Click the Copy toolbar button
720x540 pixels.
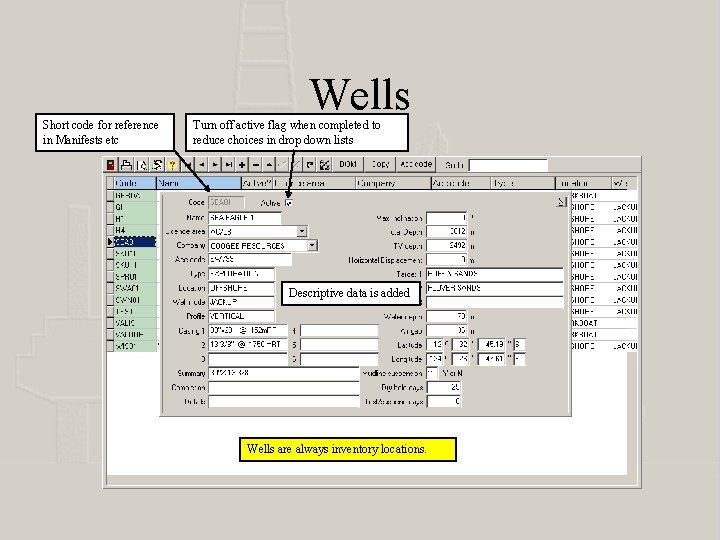[x=380, y=164]
